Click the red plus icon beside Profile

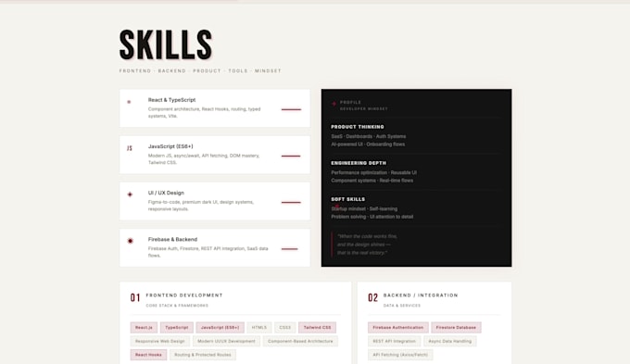334,104
